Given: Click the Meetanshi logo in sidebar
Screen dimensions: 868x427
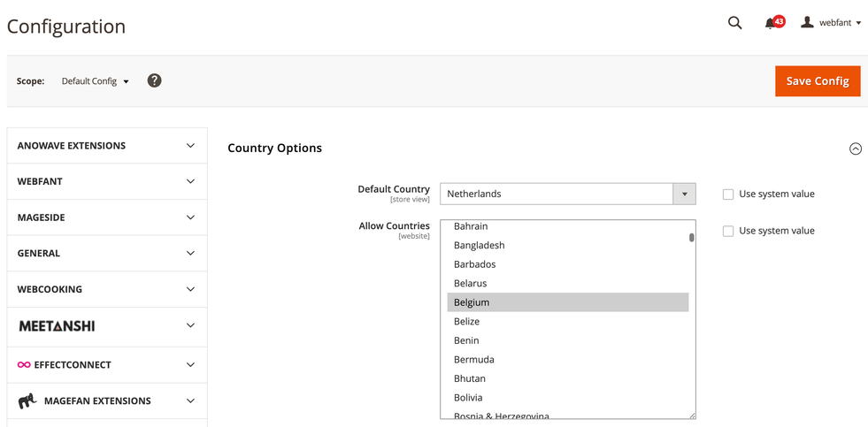Looking at the screenshot, I should click(x=57, y=326).
